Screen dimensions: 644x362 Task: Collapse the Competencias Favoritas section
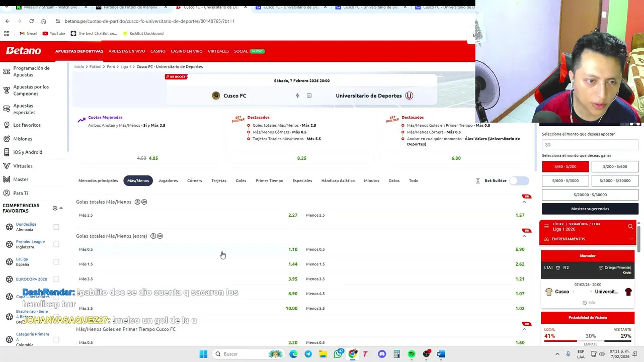click(x=61, y=208)
